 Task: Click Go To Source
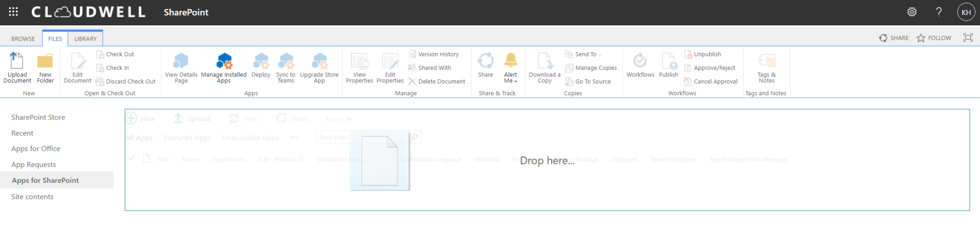(588, 81)
